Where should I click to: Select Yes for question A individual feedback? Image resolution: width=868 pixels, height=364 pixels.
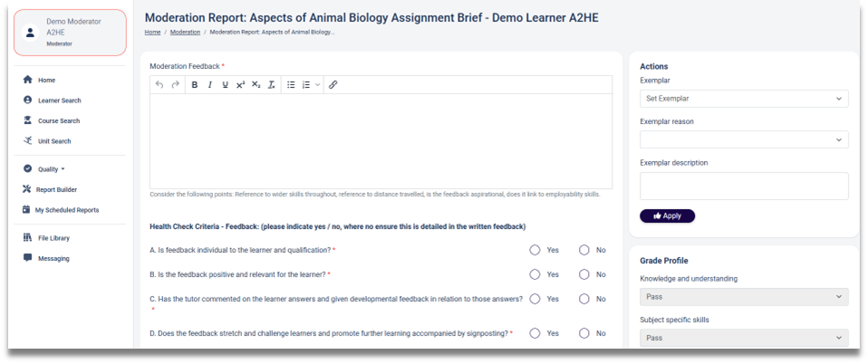pyautogui.click(x=535, y=250)
